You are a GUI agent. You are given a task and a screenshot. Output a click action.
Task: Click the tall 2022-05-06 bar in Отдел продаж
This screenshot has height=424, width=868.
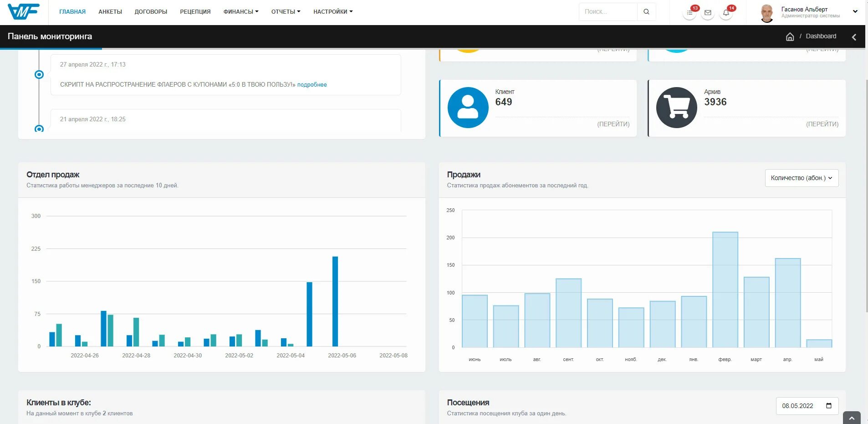click(x=335, y=301)
